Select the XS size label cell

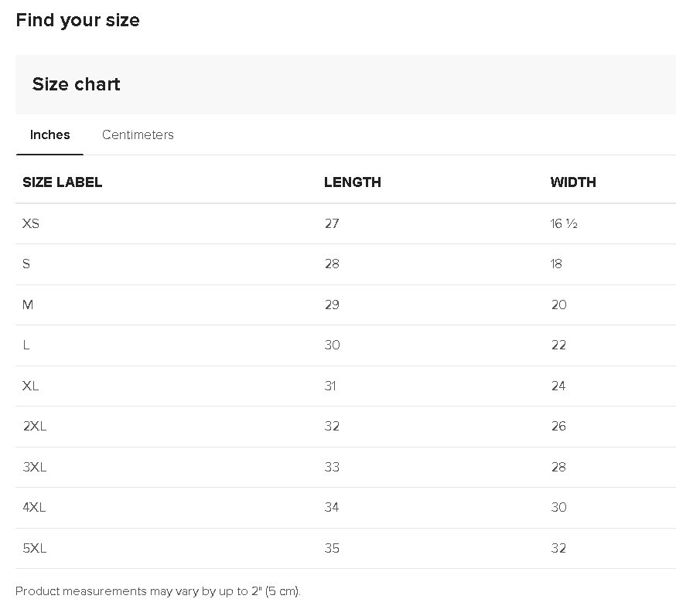(x=31, y=223)
